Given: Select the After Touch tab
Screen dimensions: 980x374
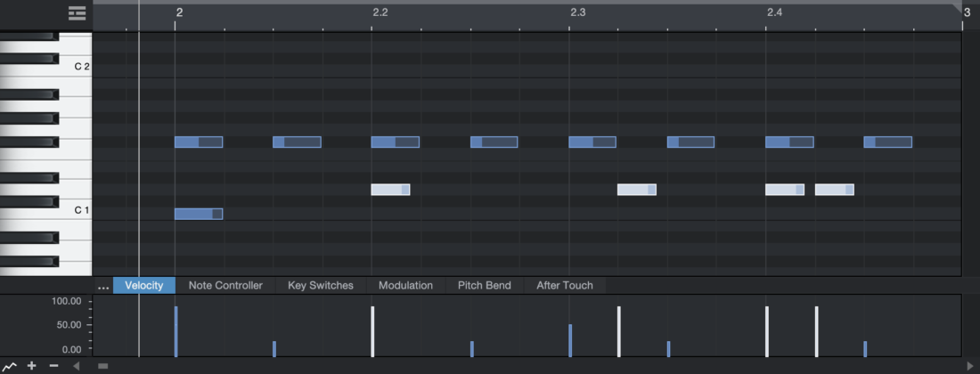Looking at the screenshot, I should [564, 285].
